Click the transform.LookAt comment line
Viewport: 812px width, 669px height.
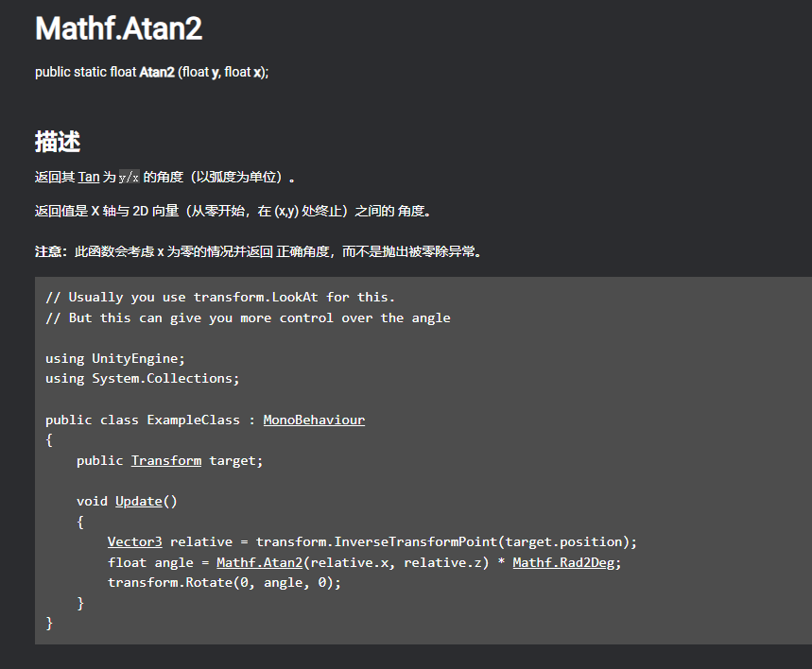click(x=220, y=298)
